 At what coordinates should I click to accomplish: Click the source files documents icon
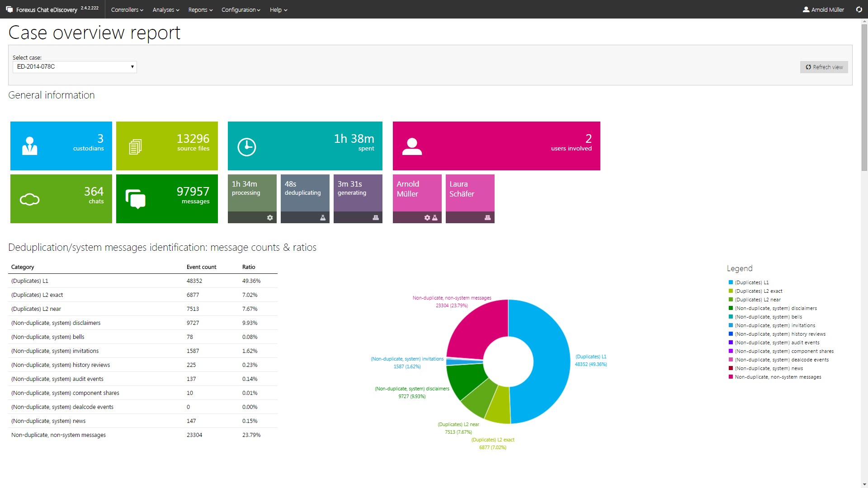136,146
